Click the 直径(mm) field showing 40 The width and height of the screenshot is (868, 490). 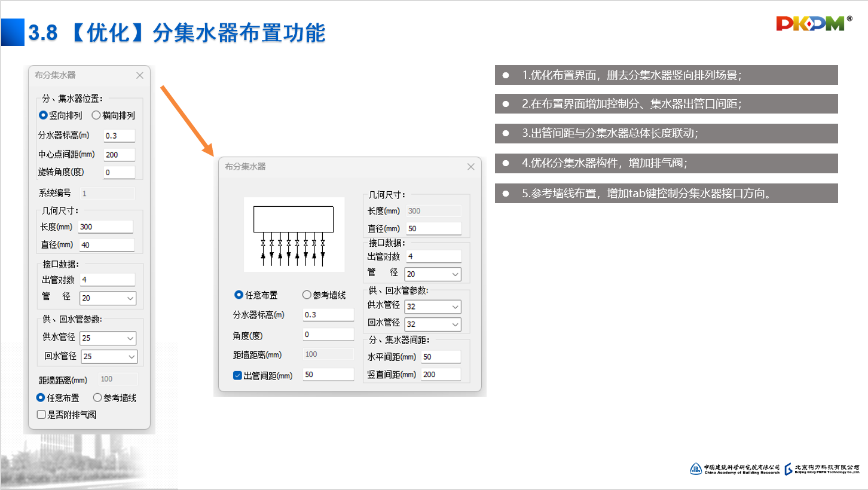106,244
